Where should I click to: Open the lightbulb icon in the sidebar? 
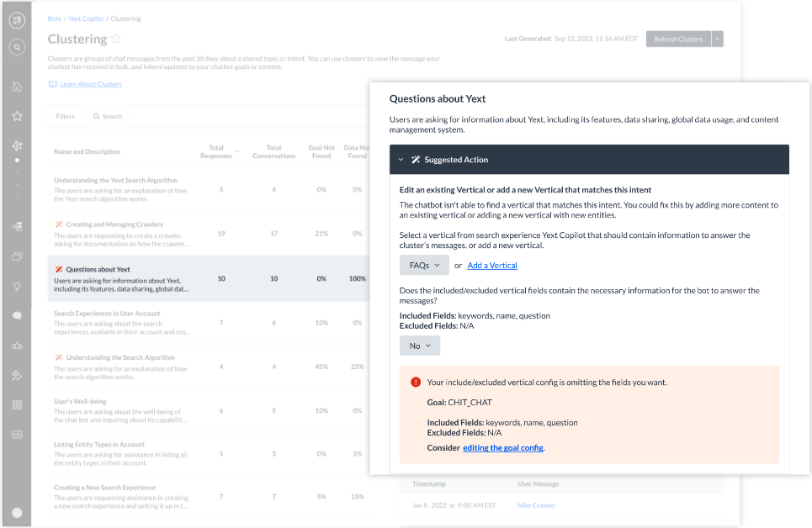pyautogui.click(x=17, y=286)
